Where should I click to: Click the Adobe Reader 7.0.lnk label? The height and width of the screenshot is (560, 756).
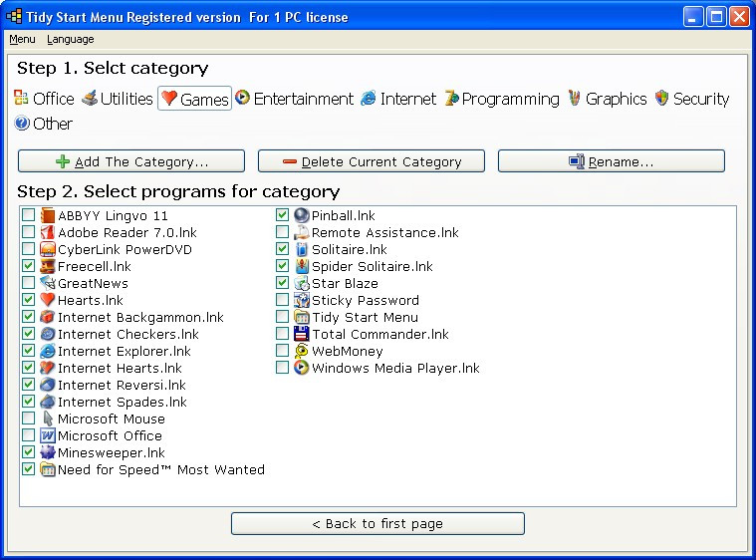coord(127,232)
